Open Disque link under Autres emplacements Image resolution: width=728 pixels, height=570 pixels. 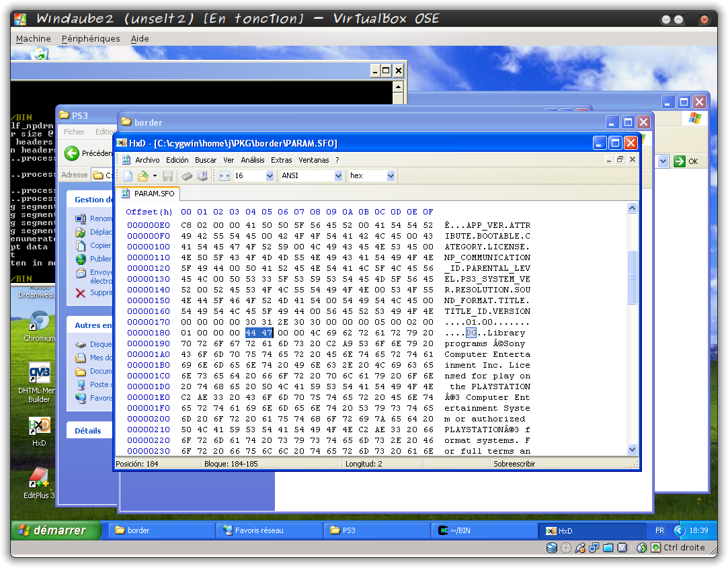click(x=101, y=344)
